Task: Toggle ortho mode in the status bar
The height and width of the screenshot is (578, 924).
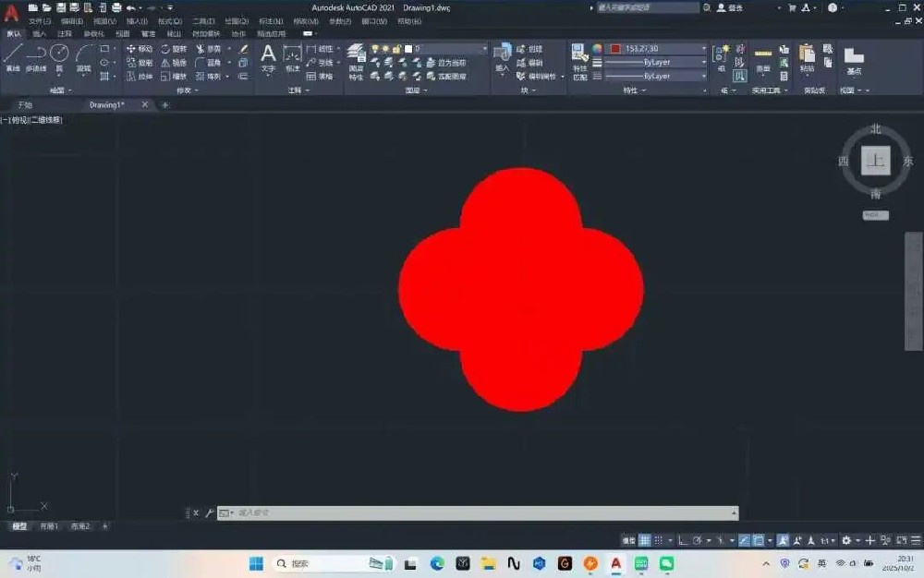Action: pos(683,540)
